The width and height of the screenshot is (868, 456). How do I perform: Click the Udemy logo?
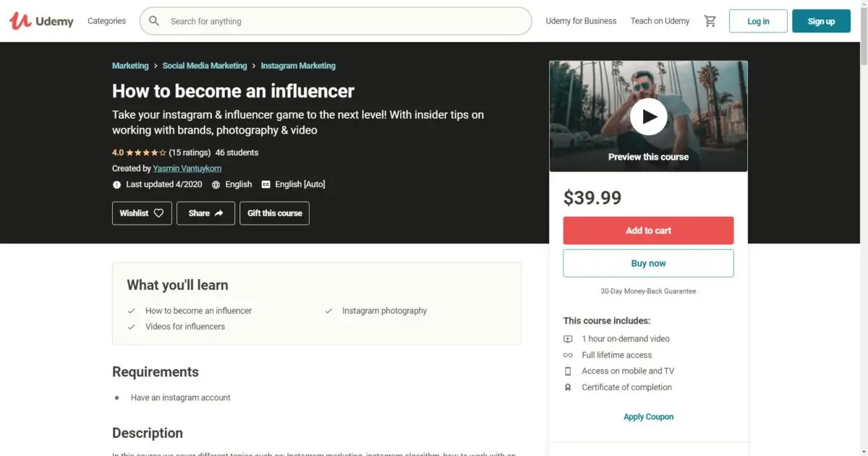tap(42, 21)
